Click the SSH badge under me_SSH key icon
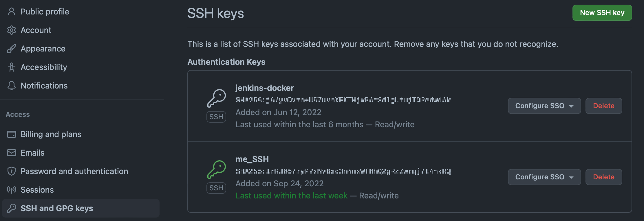644x221 pixels. coord(216,188)
